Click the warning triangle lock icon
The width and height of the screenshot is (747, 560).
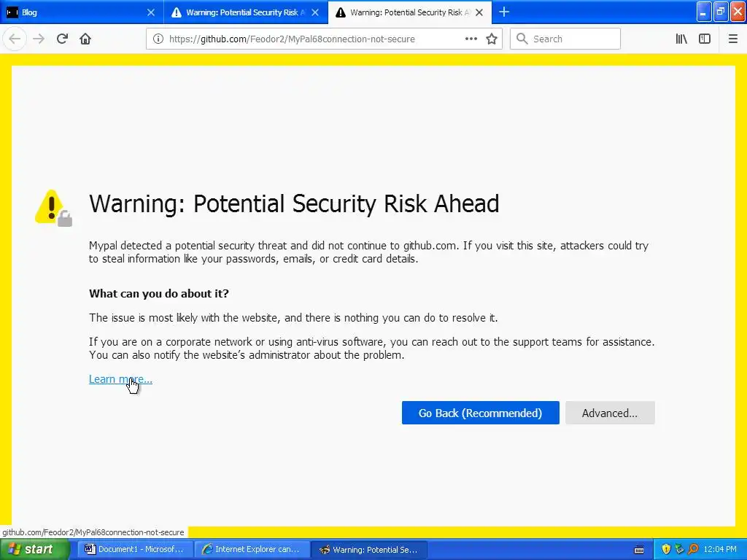[53, 208]
